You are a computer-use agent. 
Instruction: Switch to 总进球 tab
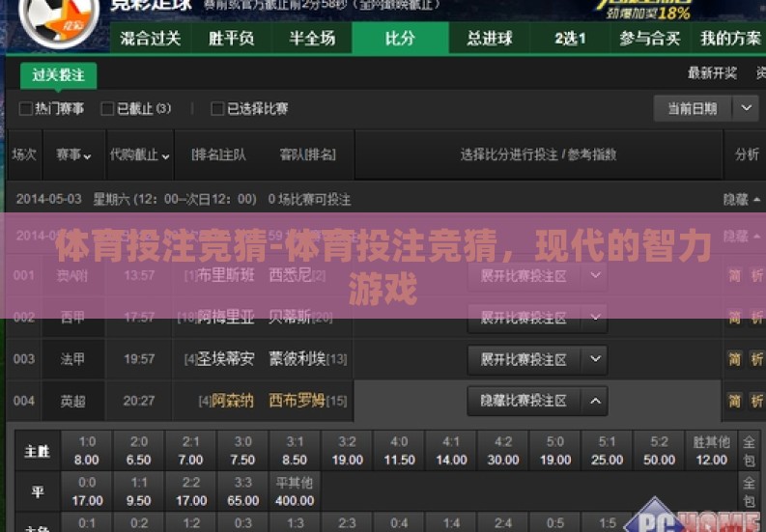pyautogui.click(x=490, y=38)
